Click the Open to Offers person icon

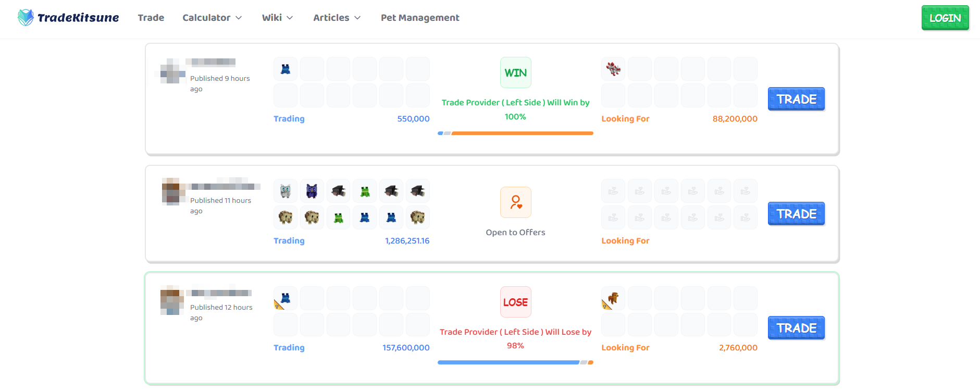[x=516, y=202]
